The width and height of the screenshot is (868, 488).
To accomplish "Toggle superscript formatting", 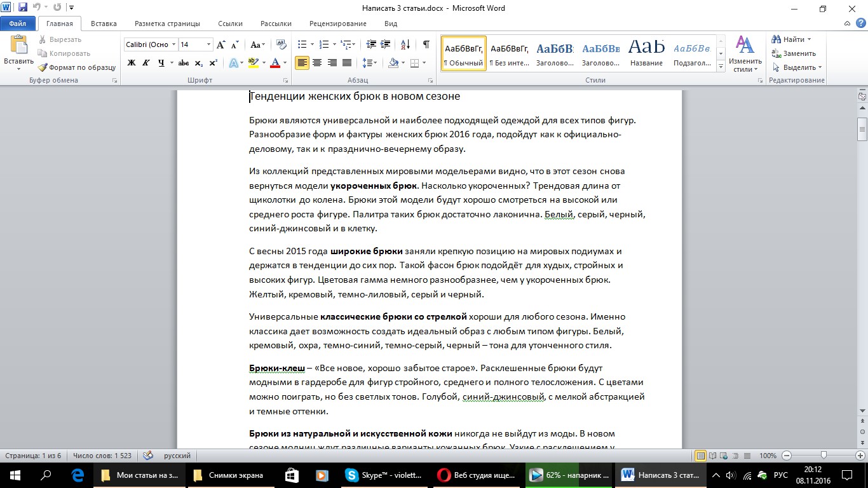I will click(x=213, y=63).
